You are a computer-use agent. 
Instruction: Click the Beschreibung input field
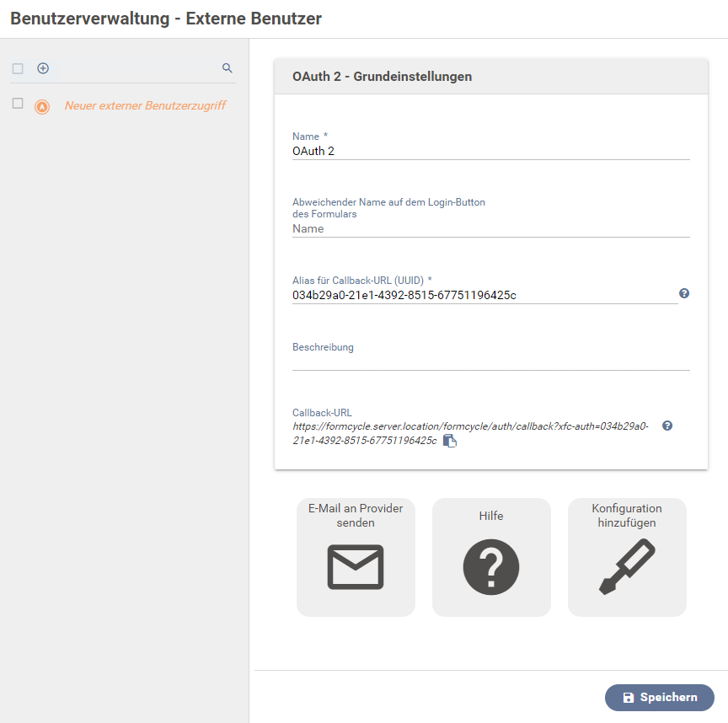pos(490,362)
